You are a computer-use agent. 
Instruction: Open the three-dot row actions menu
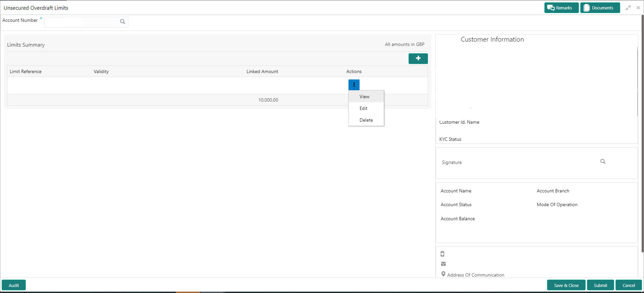(354, 85)
